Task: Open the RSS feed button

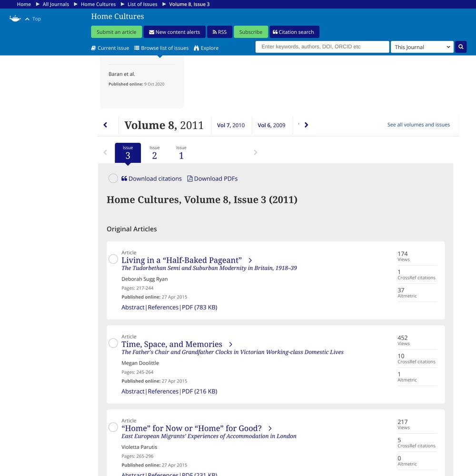Action: pyautogui.click(x=219, y=32)
